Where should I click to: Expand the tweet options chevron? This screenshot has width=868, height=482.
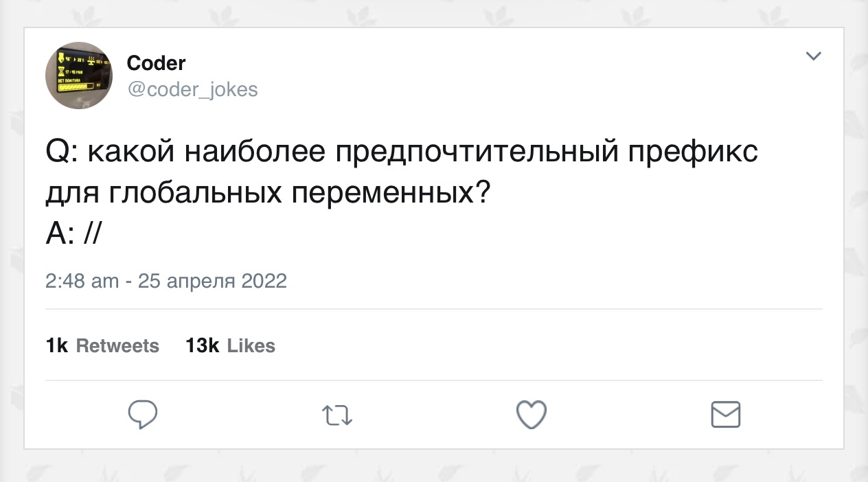click(813, 56)
